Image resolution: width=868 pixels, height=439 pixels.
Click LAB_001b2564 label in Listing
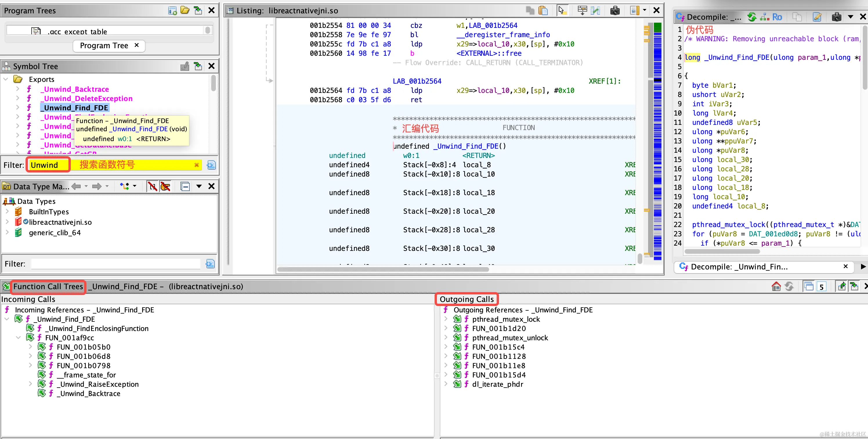417,81
